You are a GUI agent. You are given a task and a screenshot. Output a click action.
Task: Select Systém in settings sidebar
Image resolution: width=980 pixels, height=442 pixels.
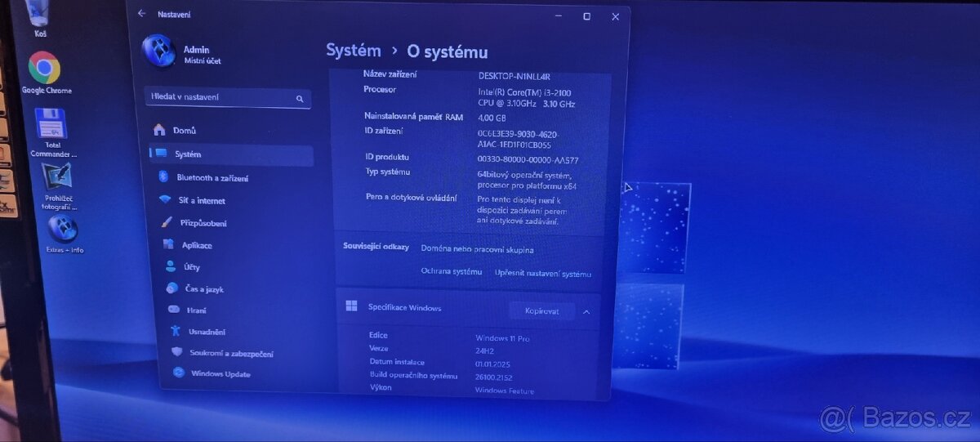click(231, 154)
